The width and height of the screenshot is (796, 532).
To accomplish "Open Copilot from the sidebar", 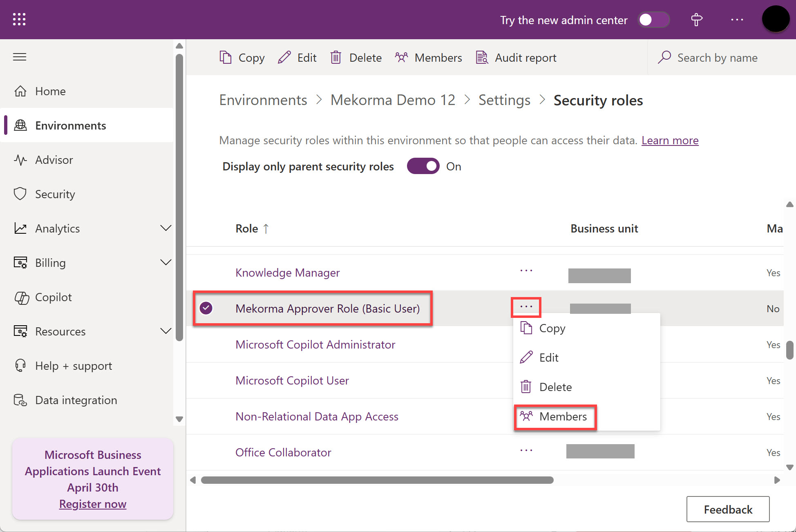I will [53, 297].
